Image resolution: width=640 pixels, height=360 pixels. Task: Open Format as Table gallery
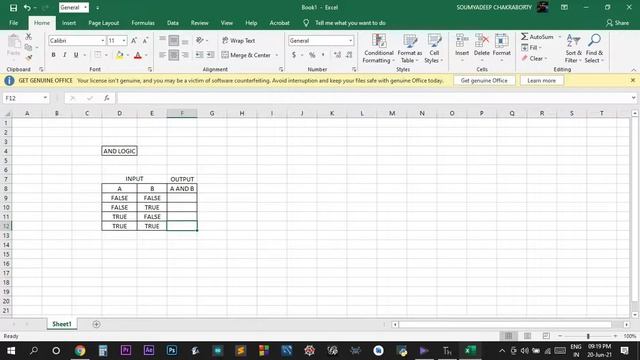[x=410, y=49]
